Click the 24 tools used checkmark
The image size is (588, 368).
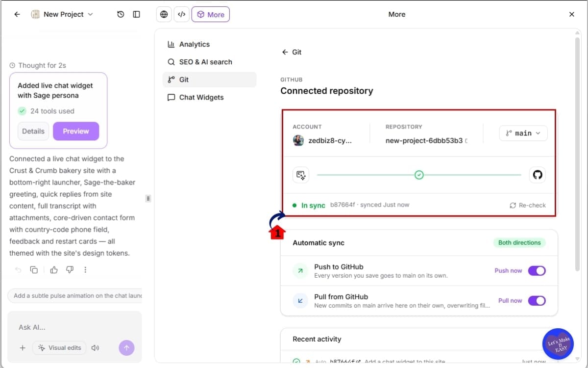22,111
